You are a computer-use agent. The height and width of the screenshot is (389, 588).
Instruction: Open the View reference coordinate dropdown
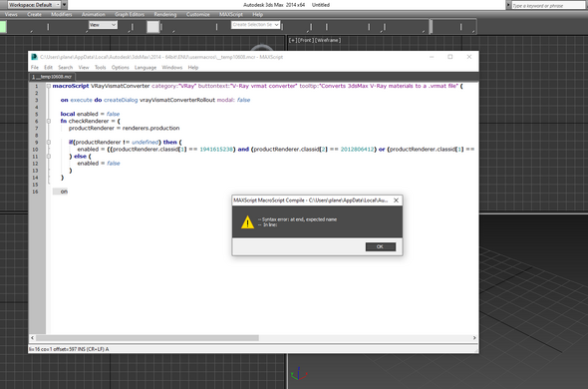click(103, 25)
